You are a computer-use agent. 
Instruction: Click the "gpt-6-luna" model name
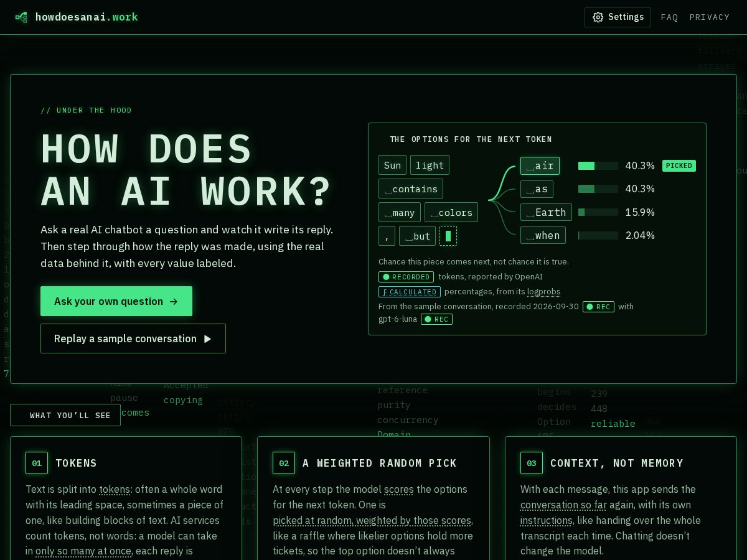398,319
